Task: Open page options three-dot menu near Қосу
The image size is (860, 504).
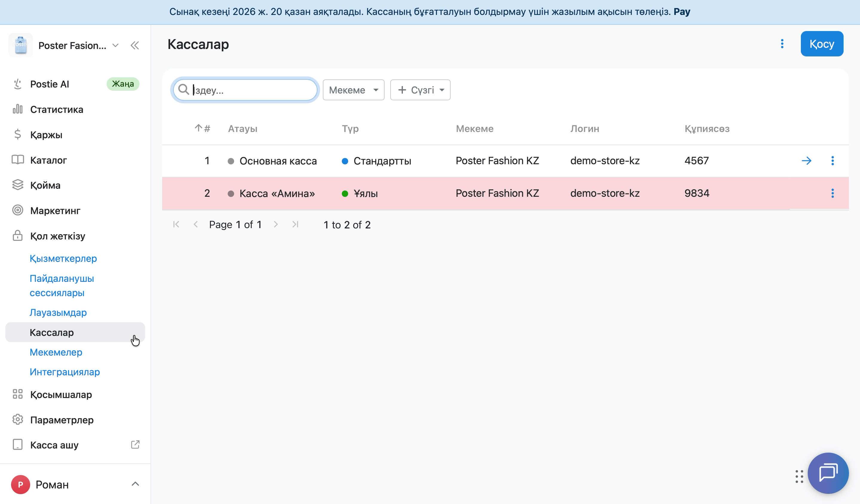Action: 782,44
